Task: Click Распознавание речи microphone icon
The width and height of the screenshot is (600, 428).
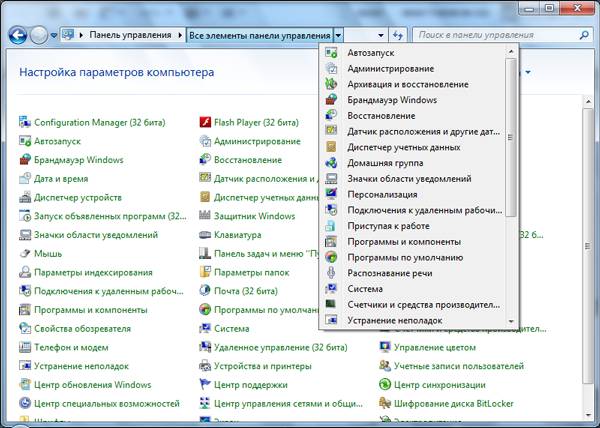Action: point(331,273)
